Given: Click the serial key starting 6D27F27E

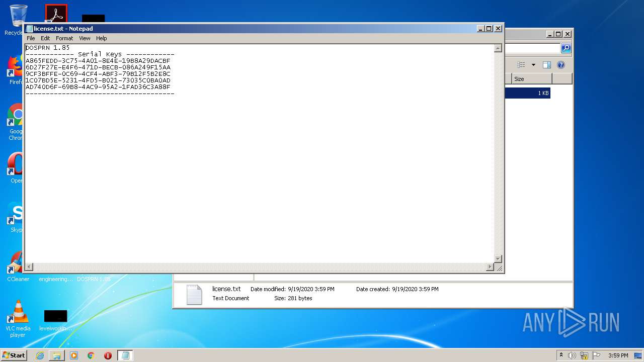Looking at the screenshot, I should pyautogui.click(x=98, y=67).
